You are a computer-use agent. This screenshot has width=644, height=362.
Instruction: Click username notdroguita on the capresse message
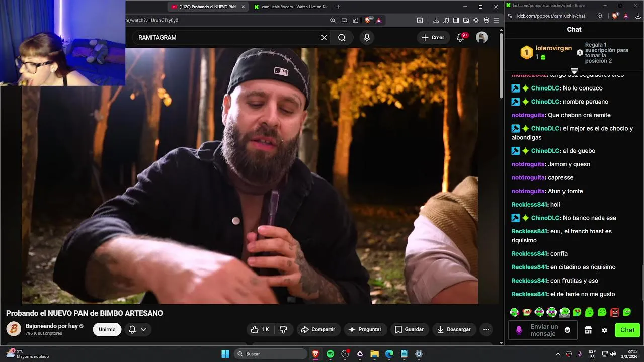[528, 178]
